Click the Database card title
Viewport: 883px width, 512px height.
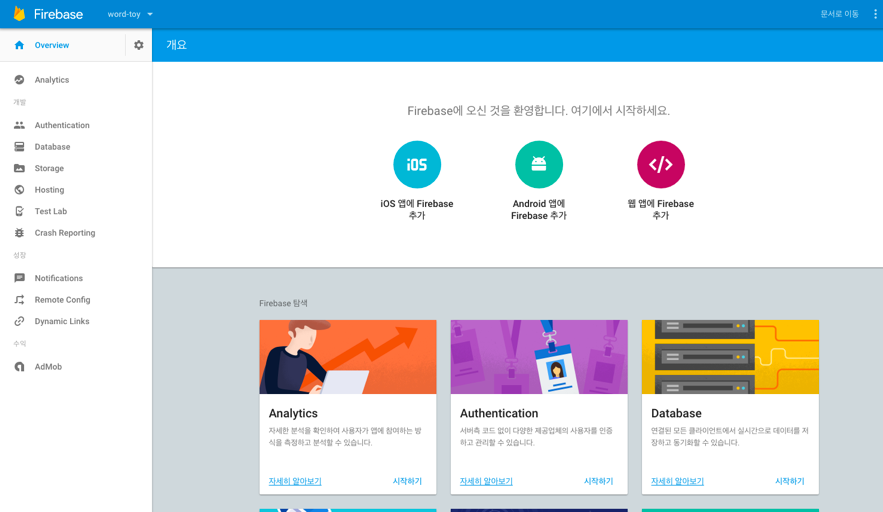tap(676, 413)
